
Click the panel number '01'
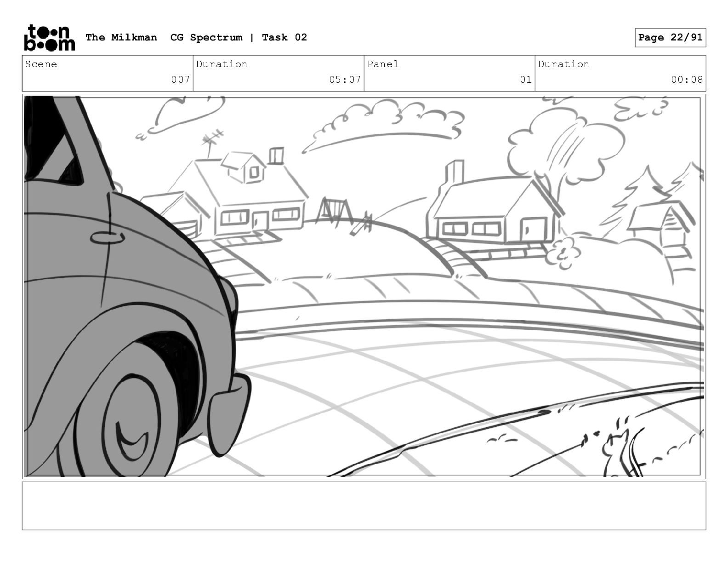(526, 80)
